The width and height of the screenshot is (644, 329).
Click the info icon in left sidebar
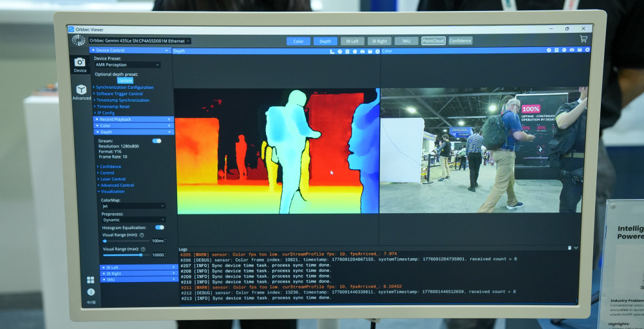(x=91, y=292)
